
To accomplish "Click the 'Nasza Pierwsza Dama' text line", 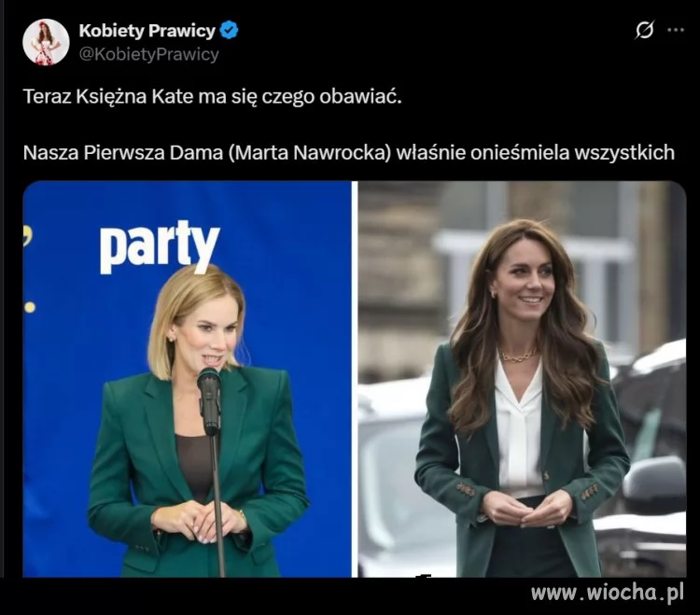I will point(349,153).
